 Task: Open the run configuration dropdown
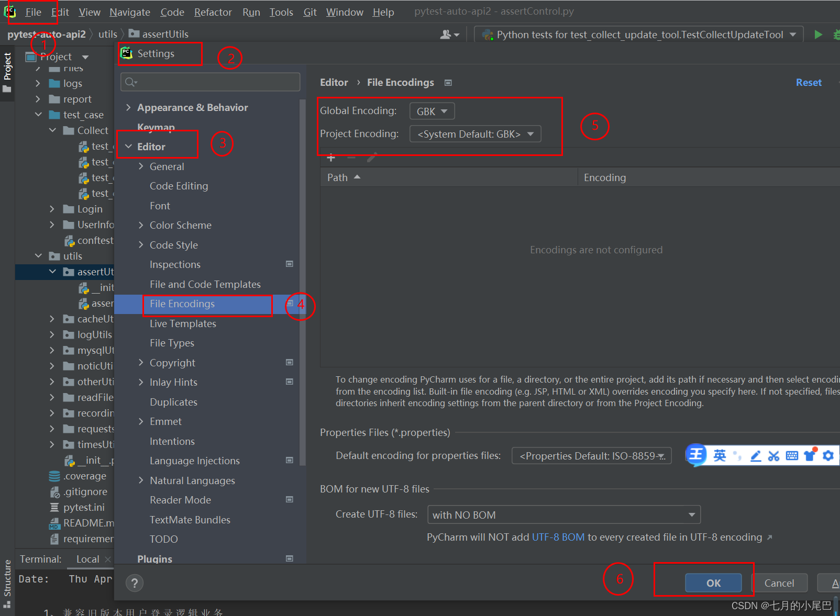click(639, 35)
